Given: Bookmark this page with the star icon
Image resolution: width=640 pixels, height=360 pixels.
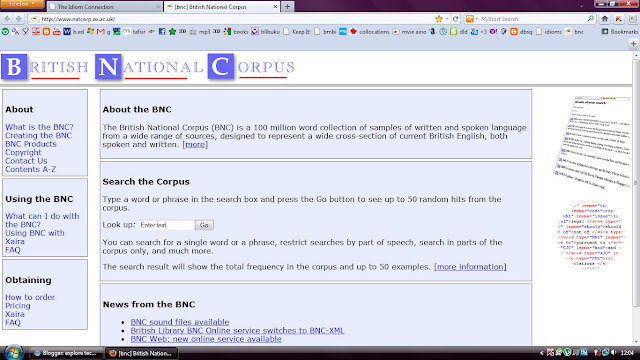Looking at the screenshot, I should [x=439, y=19].
